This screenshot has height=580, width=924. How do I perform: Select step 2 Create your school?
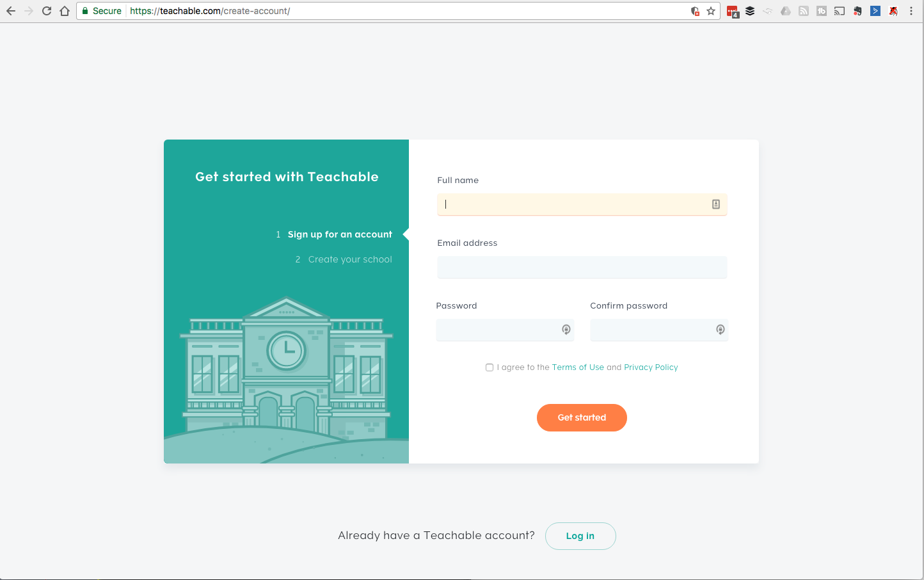coord(344,259)
